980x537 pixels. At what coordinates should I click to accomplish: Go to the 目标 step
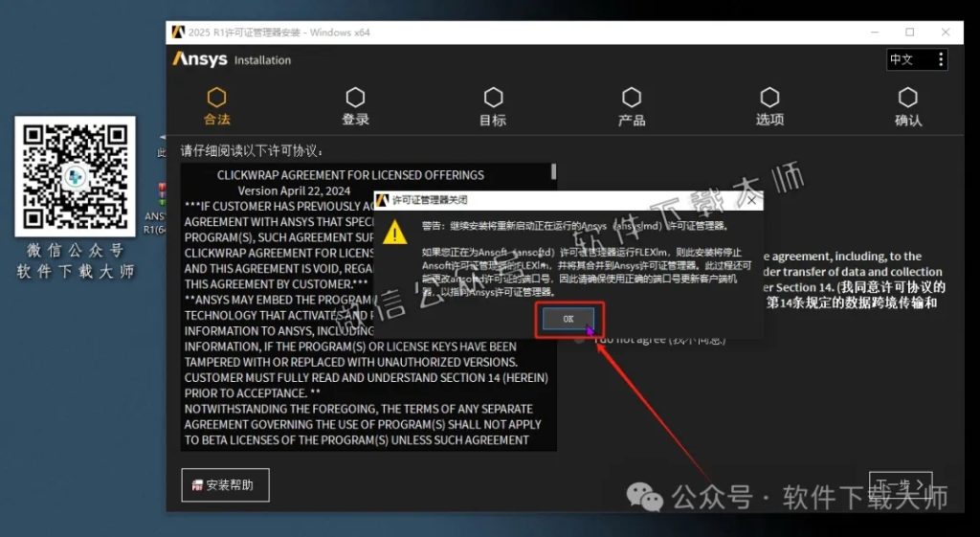pyautogui.click(x=493, y=107)
